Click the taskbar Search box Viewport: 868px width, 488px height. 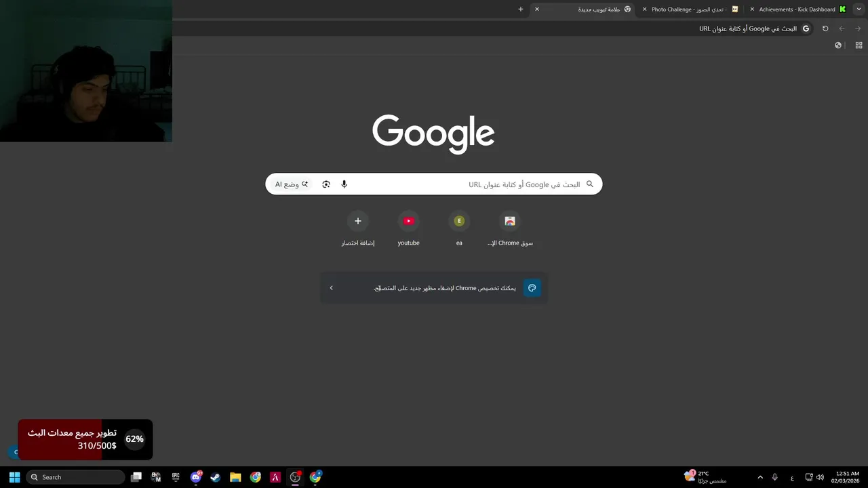(x=75, y=477)
